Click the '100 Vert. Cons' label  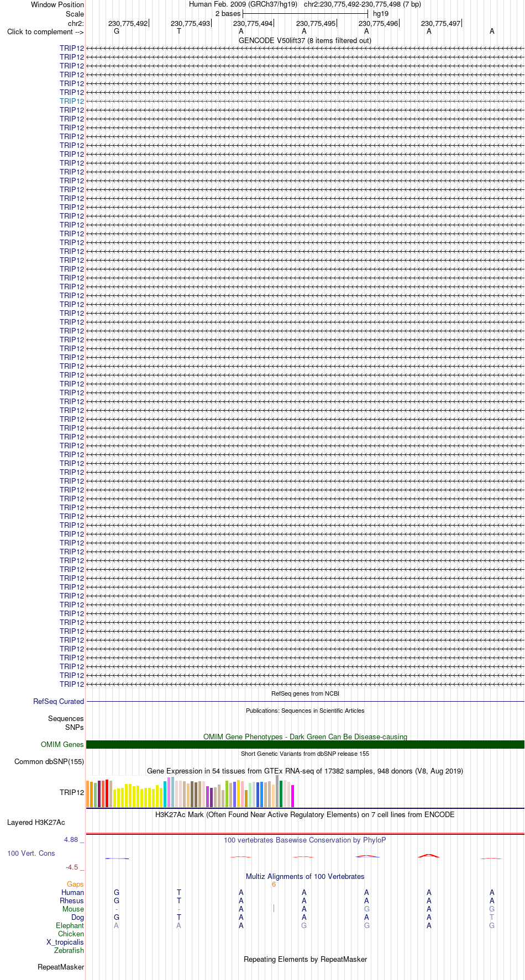point(31,853)
